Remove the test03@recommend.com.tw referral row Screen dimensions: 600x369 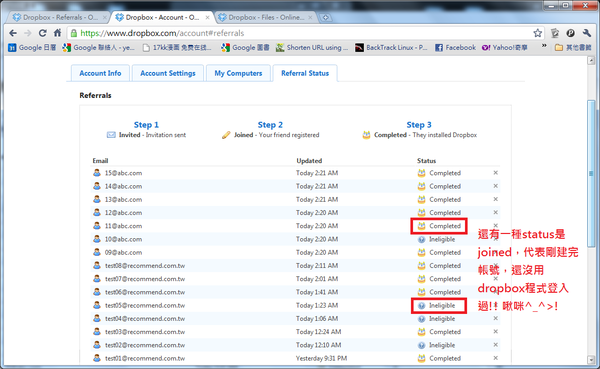pos(496,331)
